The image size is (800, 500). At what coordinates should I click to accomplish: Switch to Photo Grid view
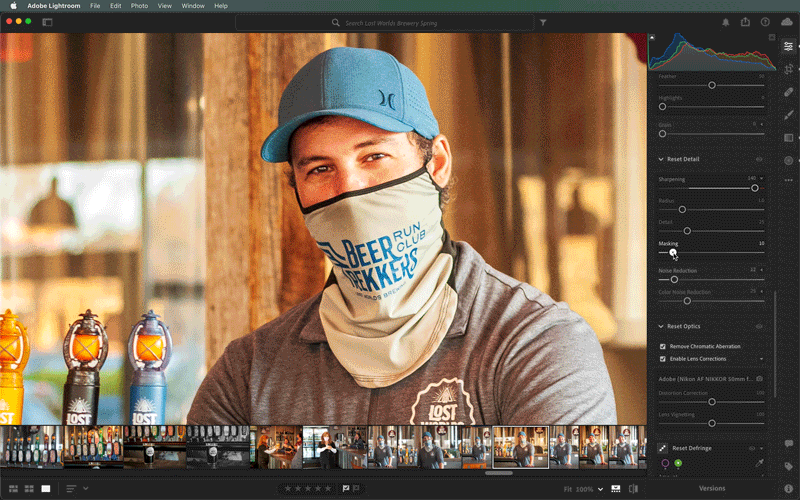pyautogui.click(x=14, y=489)
